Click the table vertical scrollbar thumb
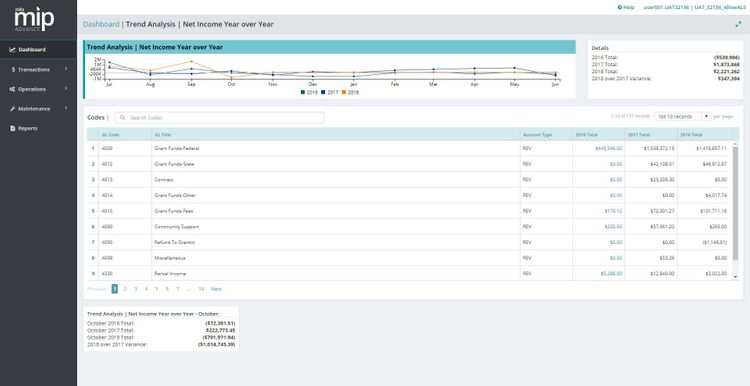 [x=735, y=203]
